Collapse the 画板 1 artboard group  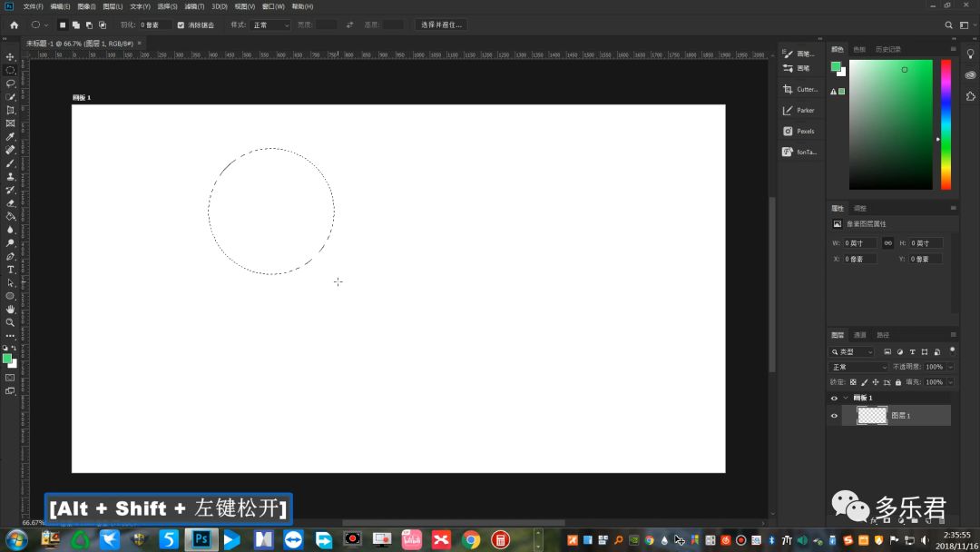pyautogui.click(x=846, y=398)
